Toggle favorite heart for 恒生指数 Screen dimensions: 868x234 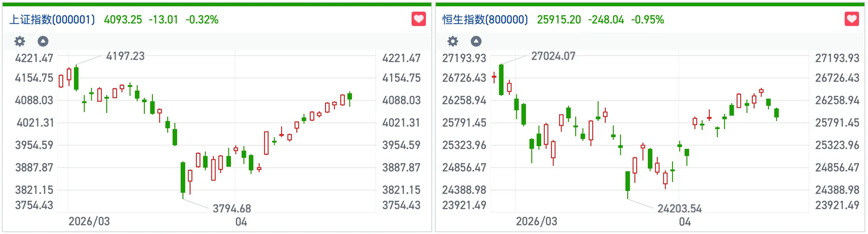(x=852, y=19)
